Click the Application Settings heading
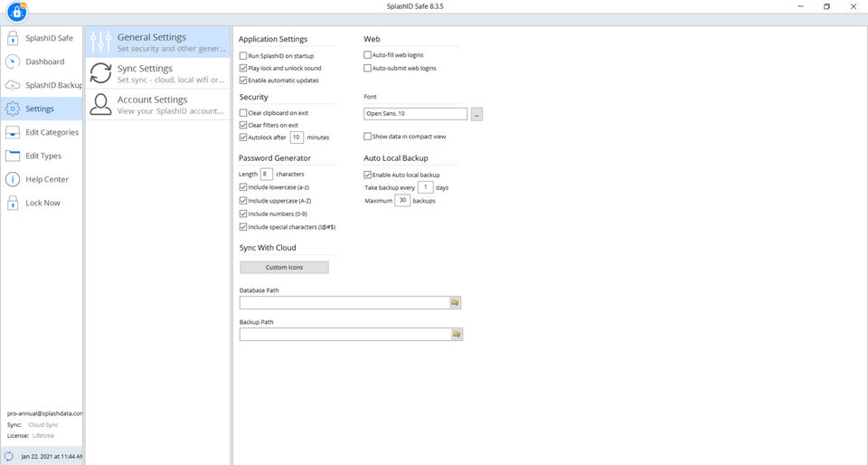 coord(273,39)
